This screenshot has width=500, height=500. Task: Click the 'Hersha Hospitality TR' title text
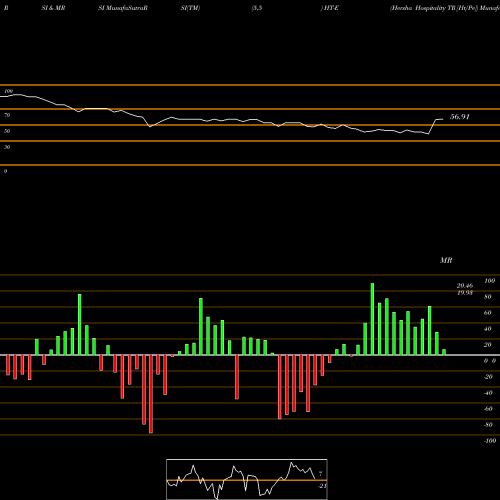click(423, 8)
